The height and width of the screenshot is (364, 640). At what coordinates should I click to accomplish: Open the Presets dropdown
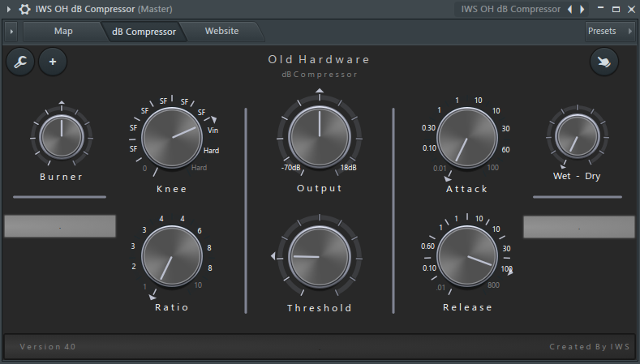pos(610,31)
